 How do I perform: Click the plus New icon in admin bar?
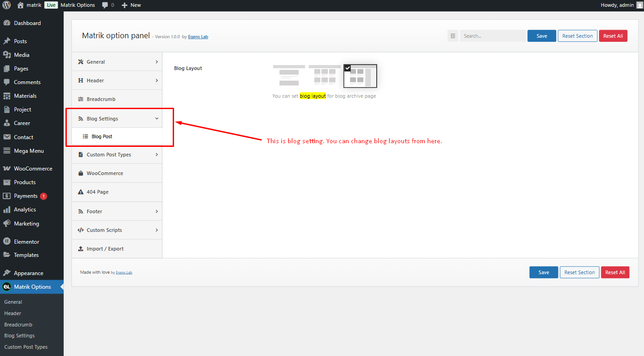pyautogui.click(x=125, y=5)
